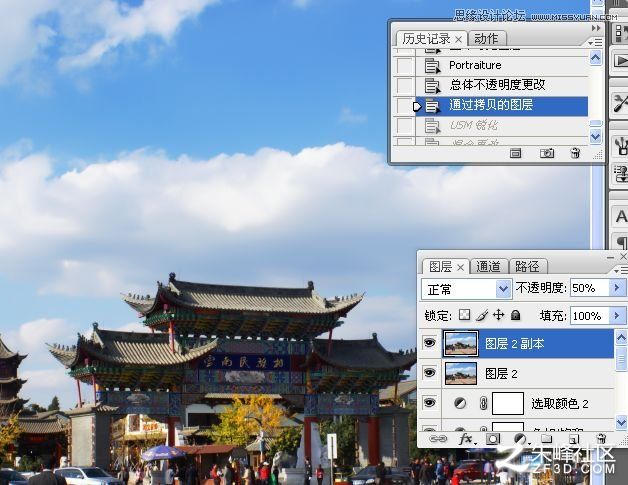
Task: Open the fx layer style menu
Action: pyautogui.click(x=467, y=439)
